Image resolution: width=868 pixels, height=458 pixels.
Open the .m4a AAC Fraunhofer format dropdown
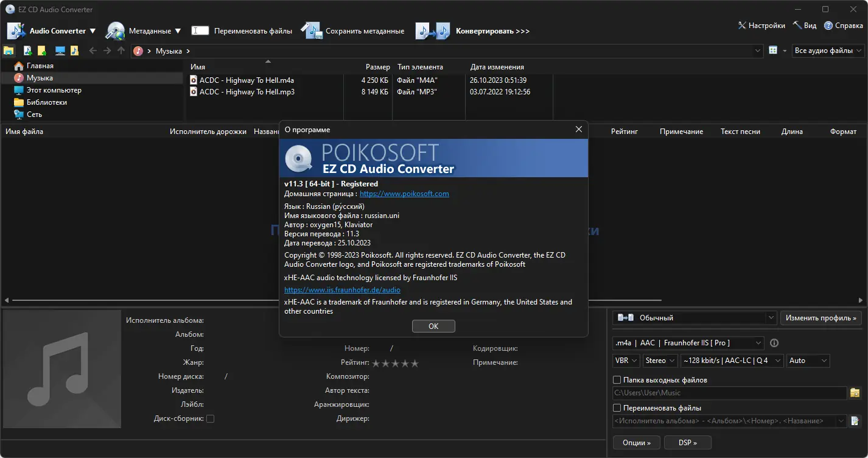click(688, 343)
